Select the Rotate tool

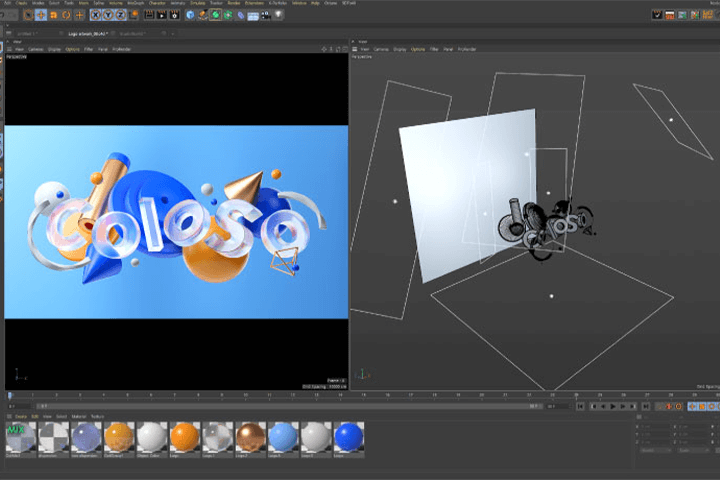tap(67, 15)
